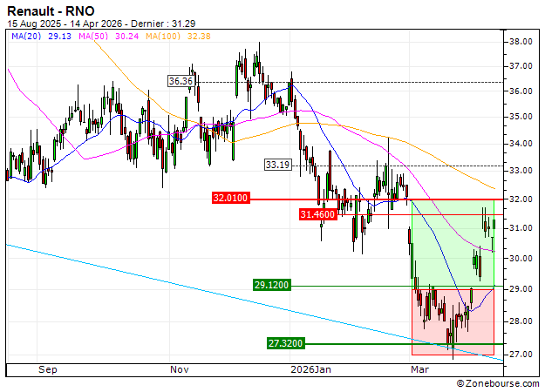Click the Mar label on time axis

pyautogui.click(x=419, y=369)
